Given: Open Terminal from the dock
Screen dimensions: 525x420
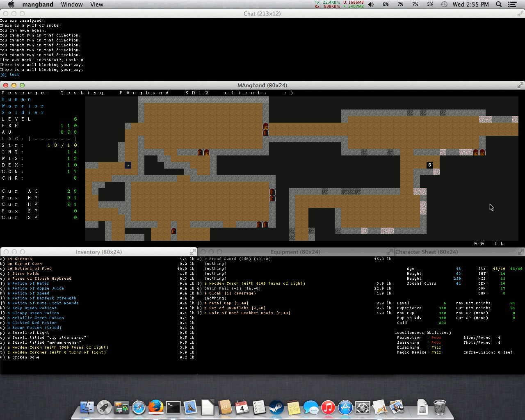Looking at the screenshot, I should click(173, 407).
